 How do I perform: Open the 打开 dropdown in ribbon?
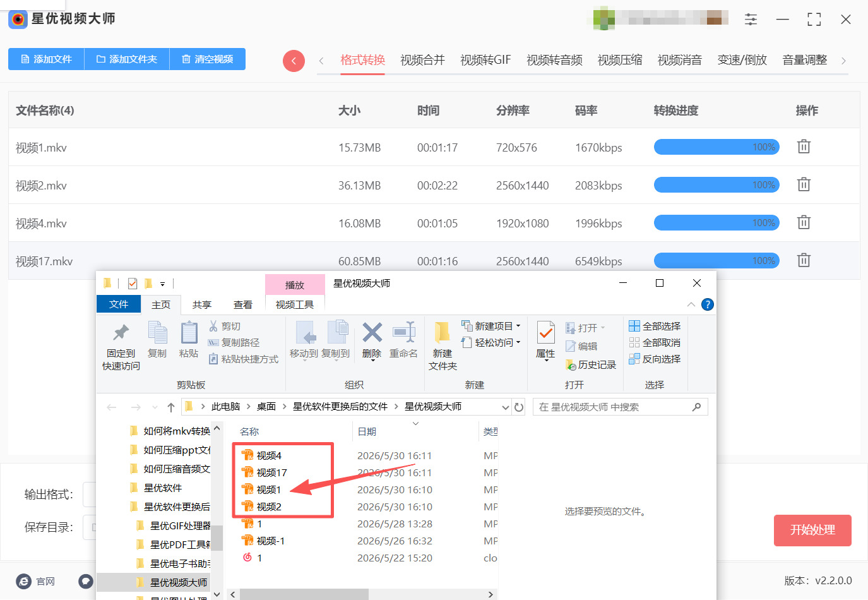coord(586,328)
